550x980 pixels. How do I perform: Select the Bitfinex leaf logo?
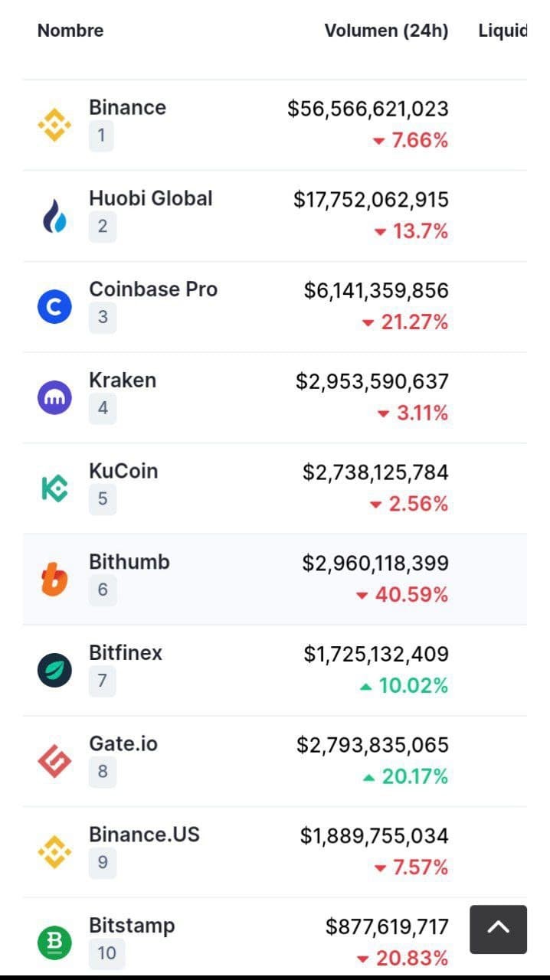coord(54,671)
